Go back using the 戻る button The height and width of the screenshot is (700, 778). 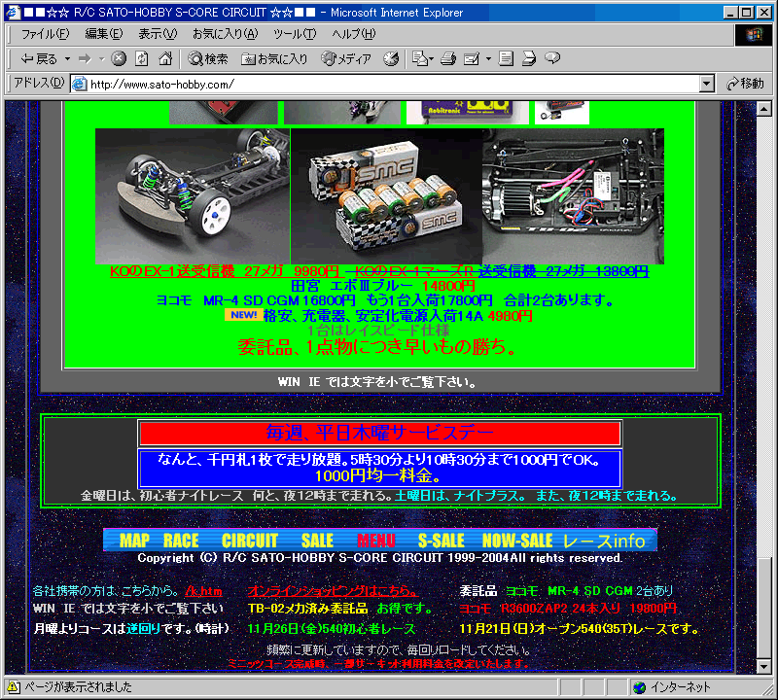39,59
